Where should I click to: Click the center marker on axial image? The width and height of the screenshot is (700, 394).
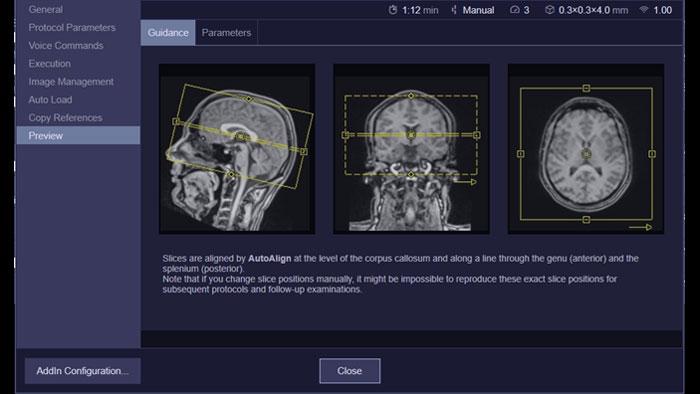586,154
